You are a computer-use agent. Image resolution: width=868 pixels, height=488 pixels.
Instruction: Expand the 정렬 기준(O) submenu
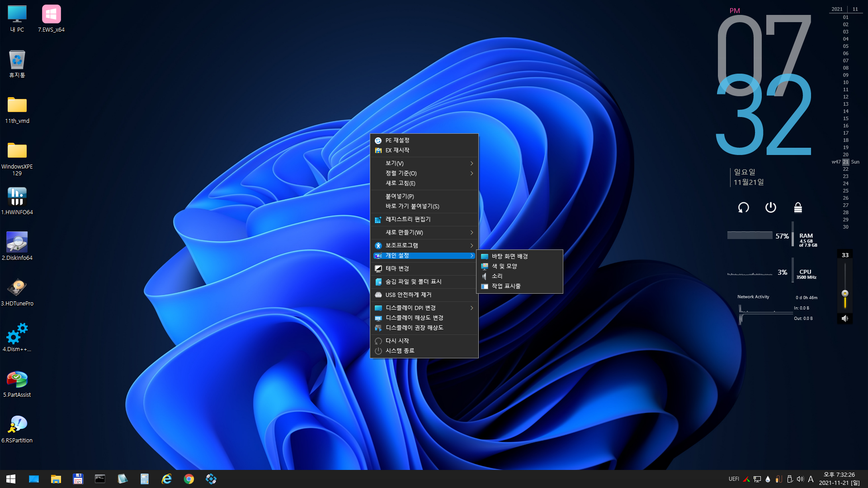pyautogui.click(x=424, y=173)
